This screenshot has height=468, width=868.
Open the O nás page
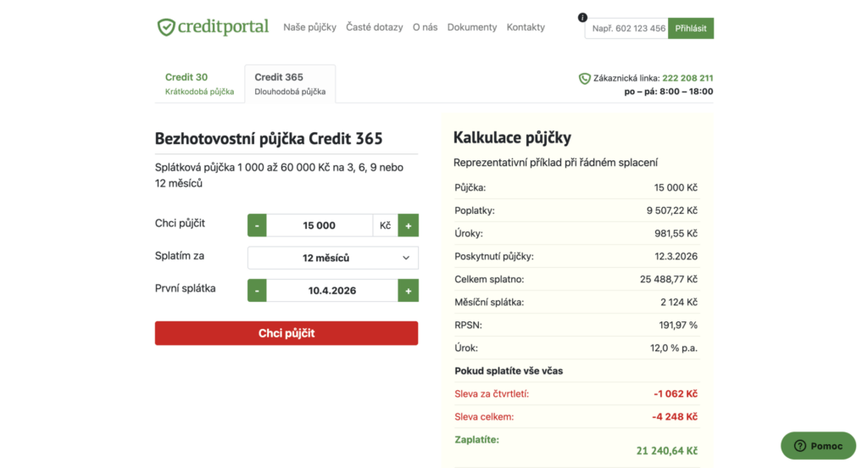click(425, 27)
